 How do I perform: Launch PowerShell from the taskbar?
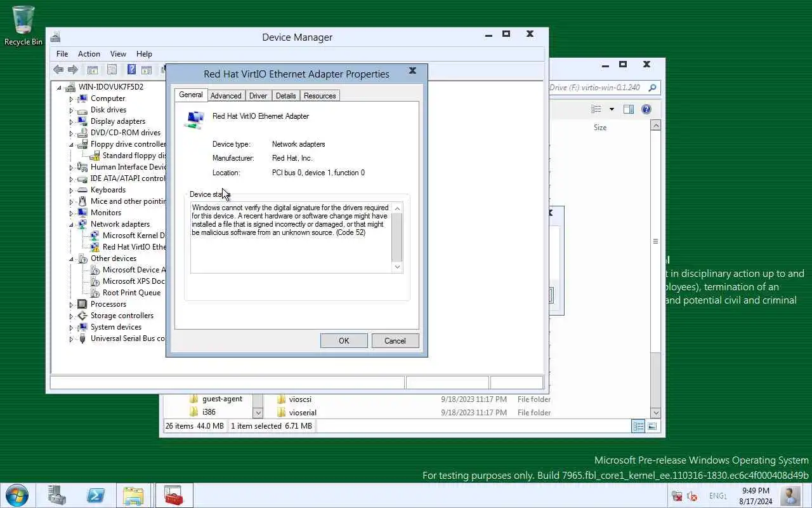[x=96, y=495]
